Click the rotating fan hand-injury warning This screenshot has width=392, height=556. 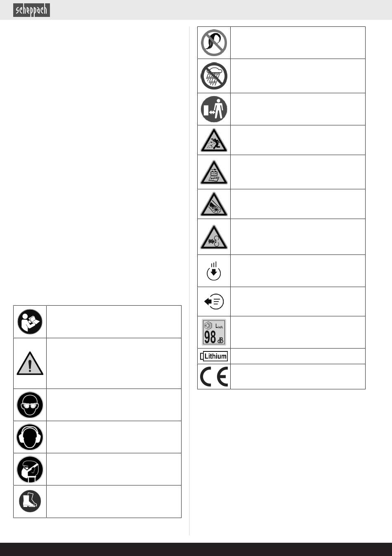(214, 204)
